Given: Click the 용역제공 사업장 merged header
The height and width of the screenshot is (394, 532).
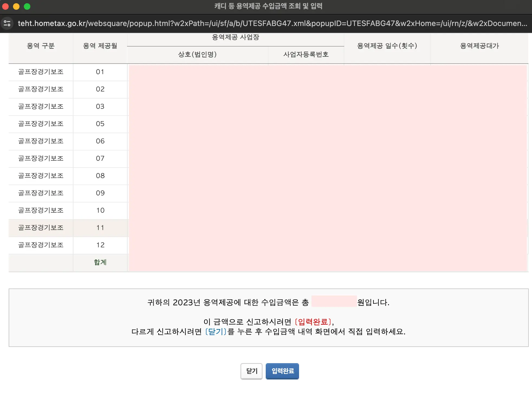Looking at the screenshot, I should [x=235, y=38].
